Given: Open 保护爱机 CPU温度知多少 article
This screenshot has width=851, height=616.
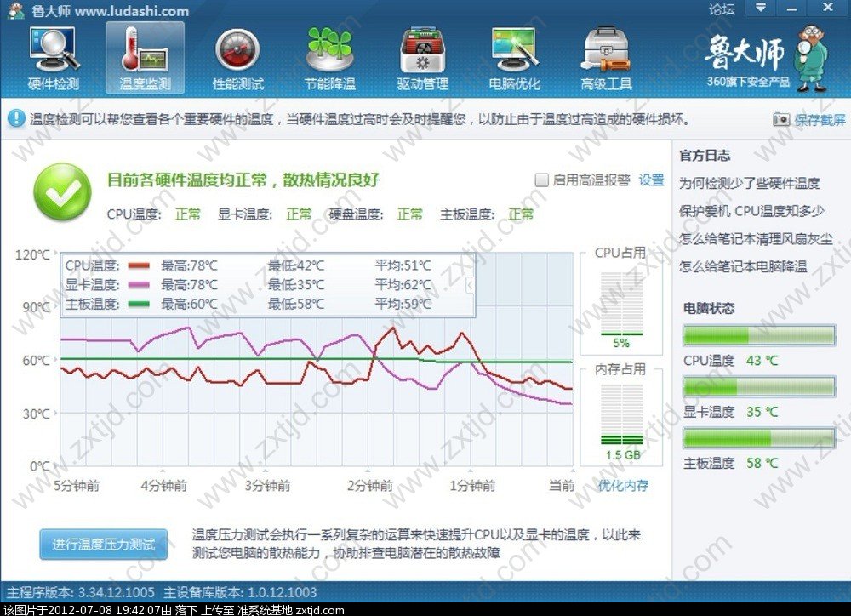Looking at the screenshot, I should tap(751, 211).
